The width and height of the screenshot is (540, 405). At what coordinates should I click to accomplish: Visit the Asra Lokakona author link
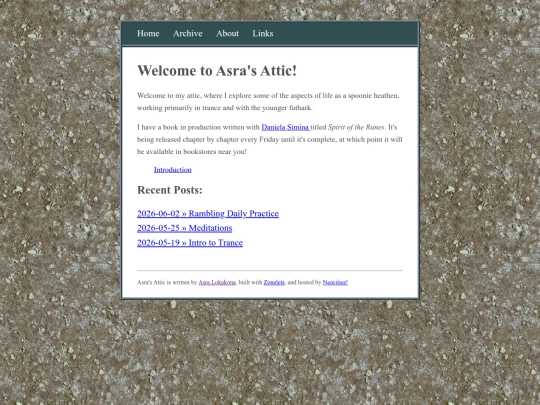[217, 282]
